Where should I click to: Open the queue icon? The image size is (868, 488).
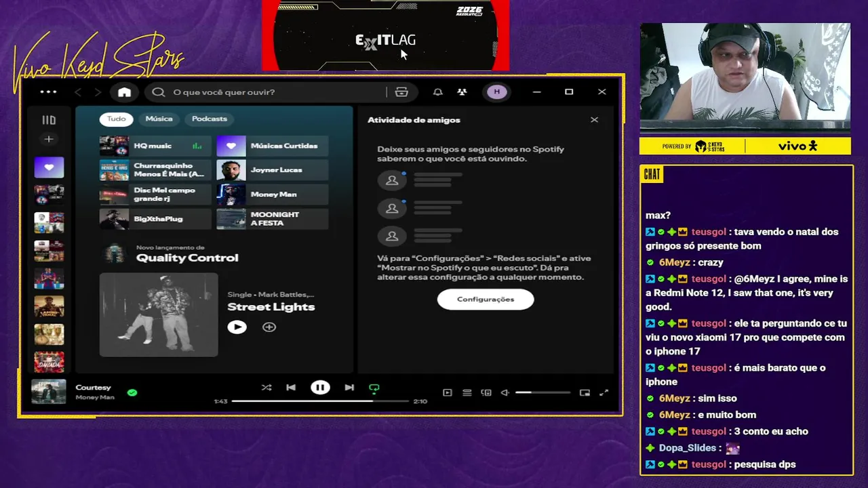[x=467, y=392]
